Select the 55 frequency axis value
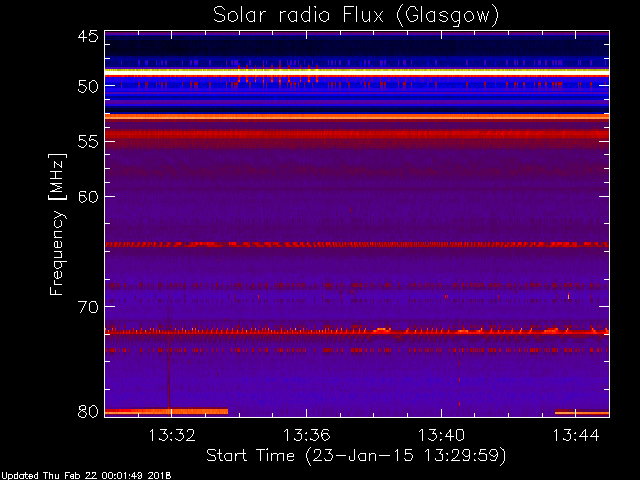The image size is (640, 480). 88,142
